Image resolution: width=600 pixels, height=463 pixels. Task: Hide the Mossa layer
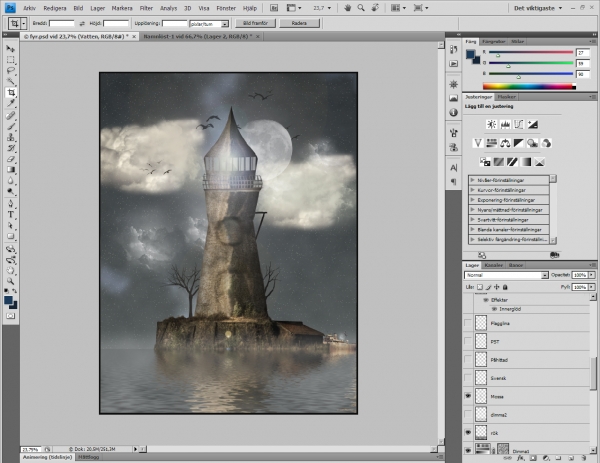[x=468, y=396]
